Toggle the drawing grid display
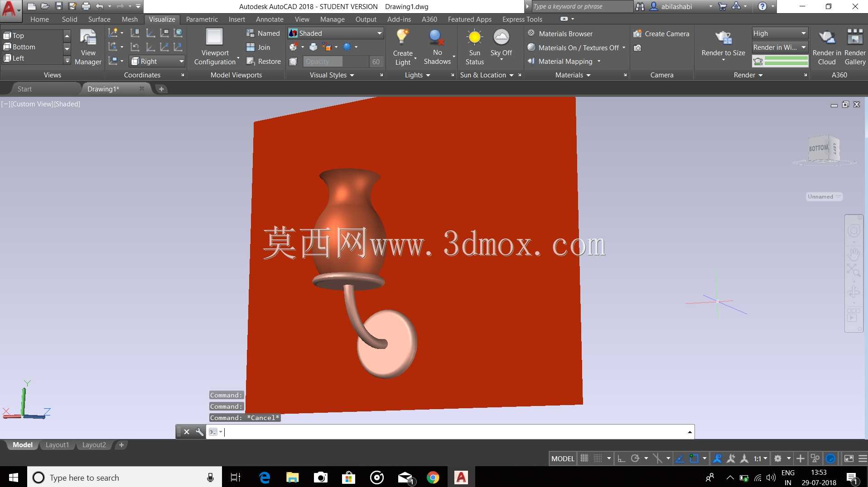Viewport: 868px width, 487px height. 584,458
